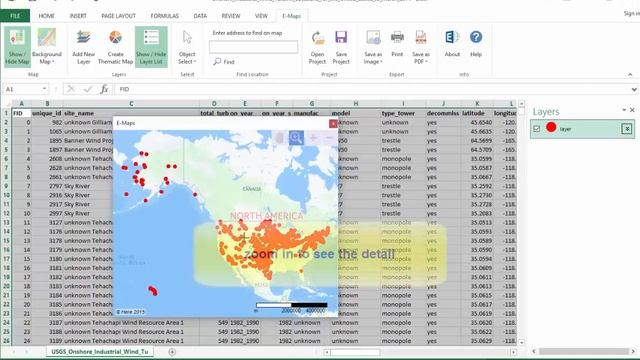Open Background Map options

47,47
